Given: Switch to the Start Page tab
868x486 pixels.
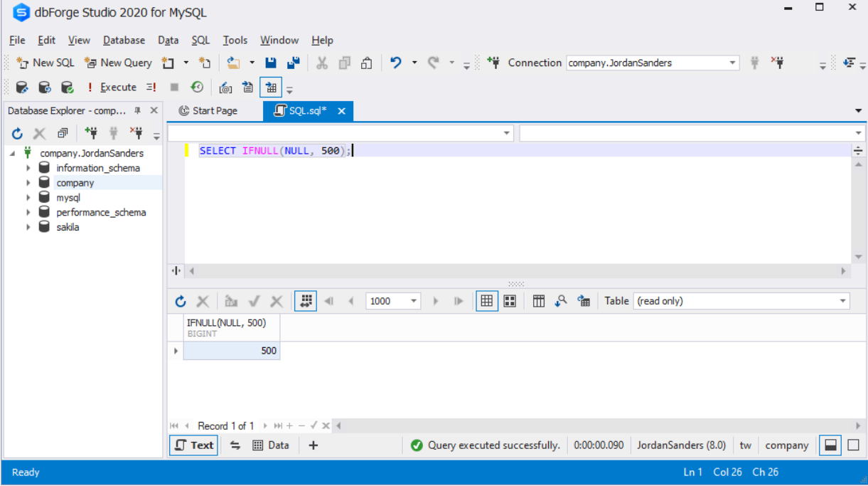Looking at the screenshot, I should pyautogui.click(x=208, y=111).
